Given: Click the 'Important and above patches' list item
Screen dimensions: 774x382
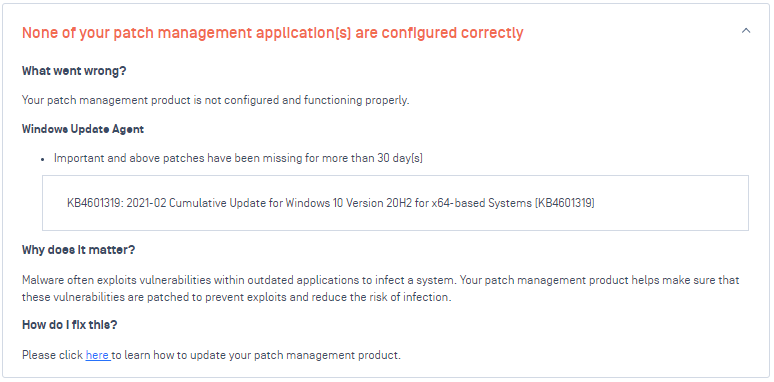Looking at the screenshot, I should (x=238, y=159).
